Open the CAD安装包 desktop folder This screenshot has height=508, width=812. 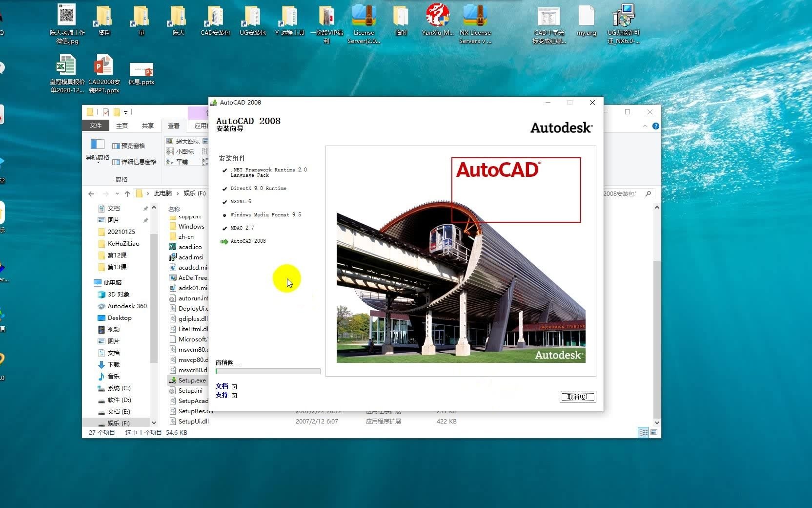[x=215, y=21]
